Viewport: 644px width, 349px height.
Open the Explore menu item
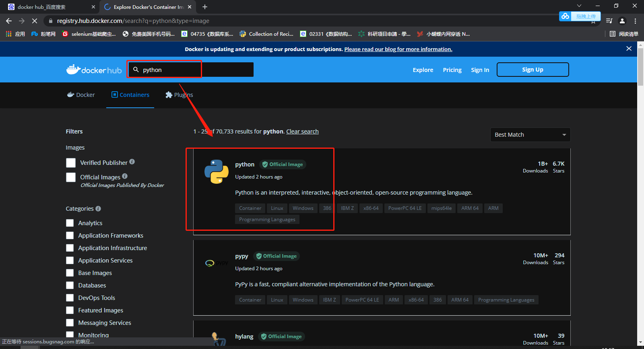coord(423,70)
